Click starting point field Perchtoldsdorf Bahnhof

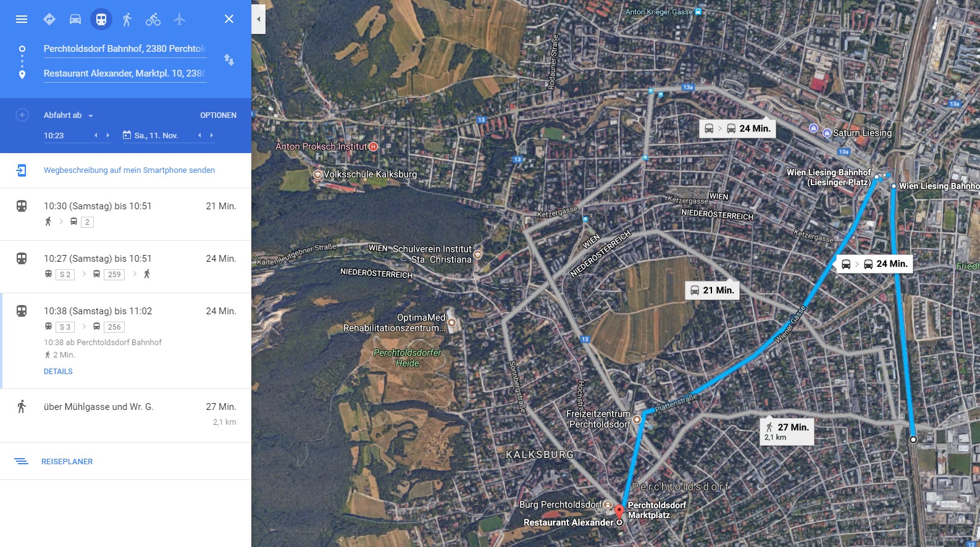tap(125, 49)
